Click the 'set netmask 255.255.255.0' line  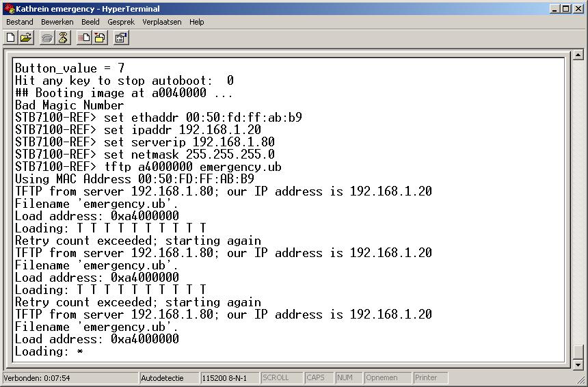tap(145, 154)
